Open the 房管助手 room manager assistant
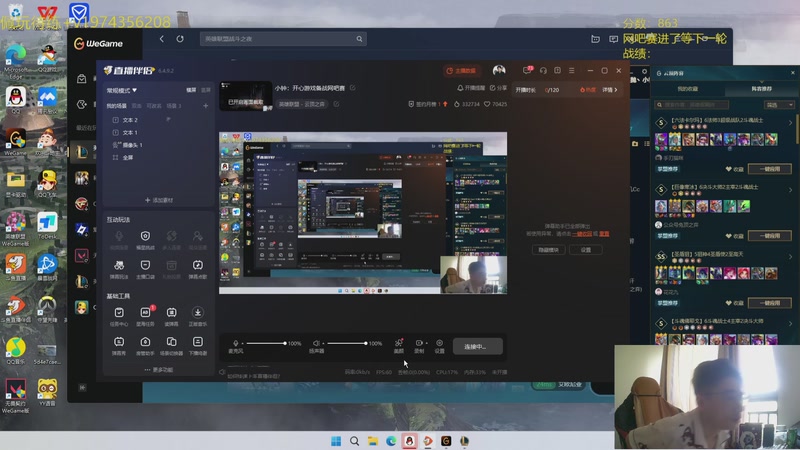The width and height of the screenshot is (800, 450). click(145, 345)
